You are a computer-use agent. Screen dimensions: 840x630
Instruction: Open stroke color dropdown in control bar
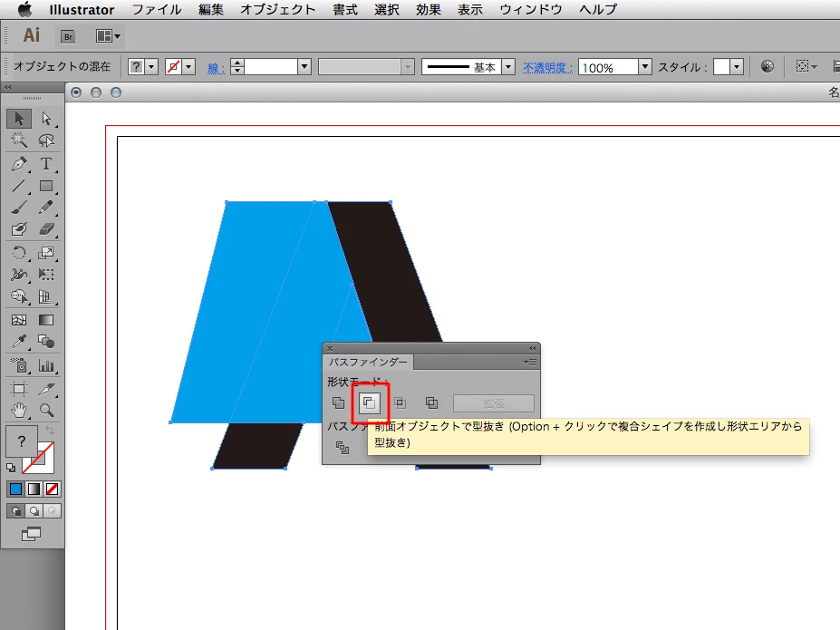[188, 67]
